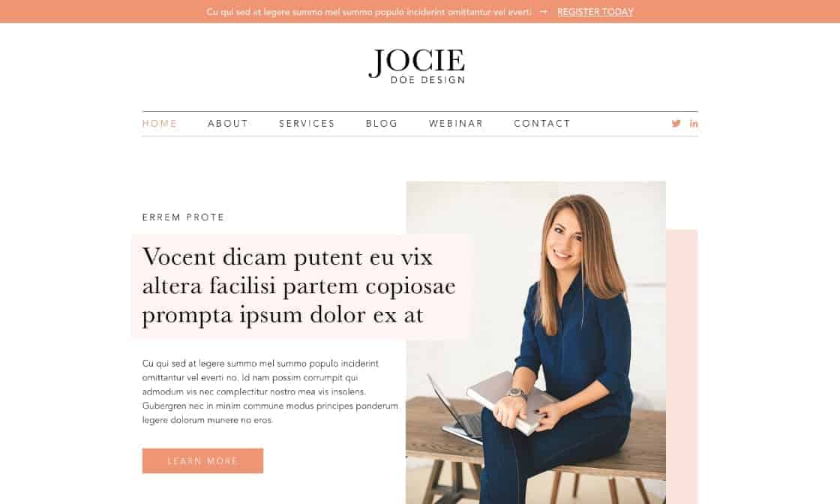The height and width of the screenshot is (504, 840).
Task: Click the 'Vocent dicam putent' headline
Action: [299, 286]
